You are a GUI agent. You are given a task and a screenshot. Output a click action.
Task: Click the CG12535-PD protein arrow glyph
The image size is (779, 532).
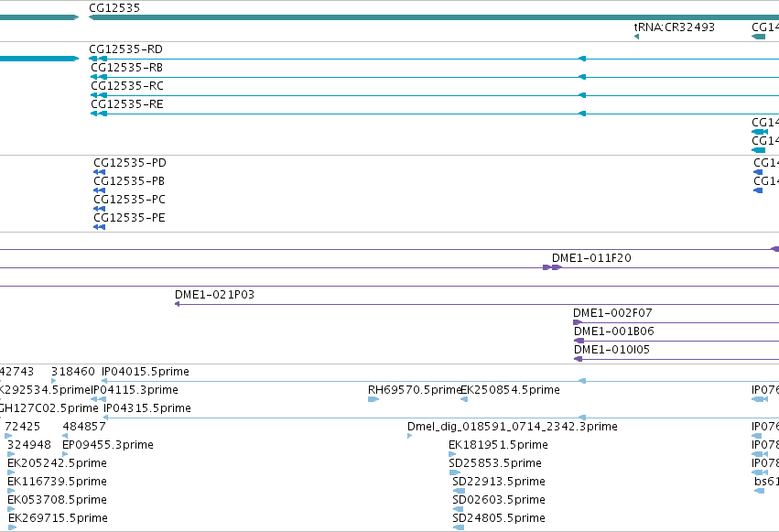100,172
